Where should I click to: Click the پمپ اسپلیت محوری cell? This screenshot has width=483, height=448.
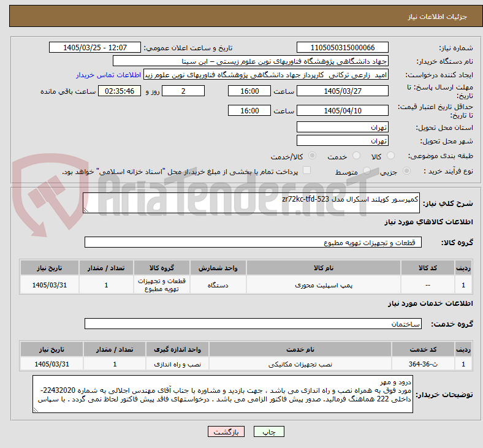(324, 285)
